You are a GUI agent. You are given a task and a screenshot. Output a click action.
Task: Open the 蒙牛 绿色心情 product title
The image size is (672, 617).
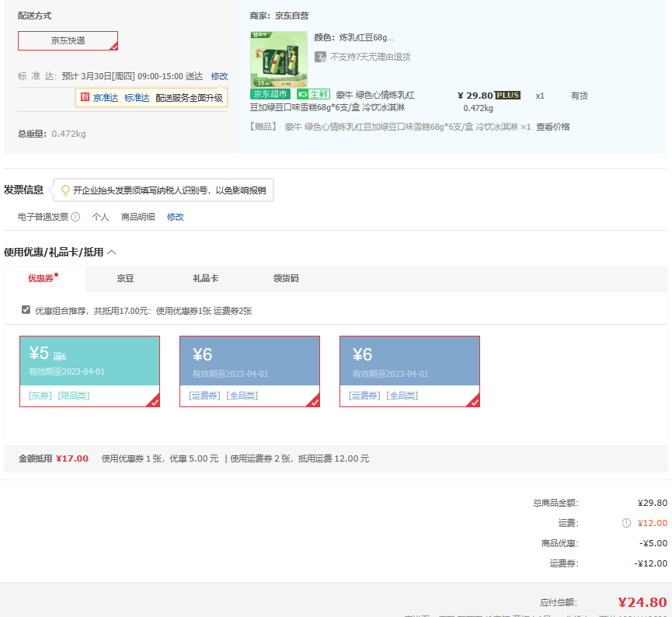(333, 101)
